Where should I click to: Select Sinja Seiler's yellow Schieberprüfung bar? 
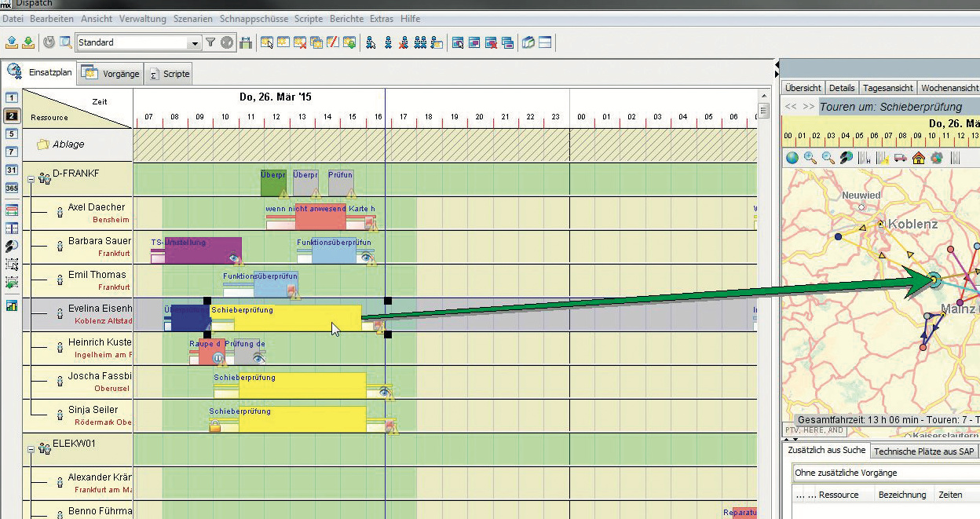tap(302, 420)
